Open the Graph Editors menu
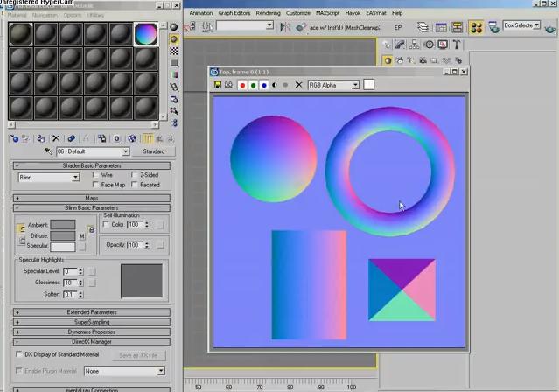Image resolution: width=559 pixels, height=392 pixels. 234,13
